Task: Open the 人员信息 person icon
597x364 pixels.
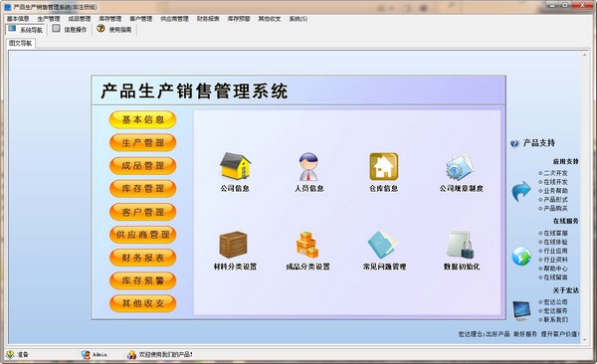Action: [x=308, y=166]
